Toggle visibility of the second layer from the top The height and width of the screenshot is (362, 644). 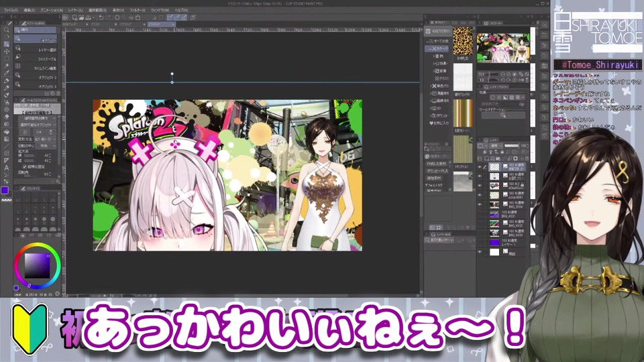click(x=479, y=176)
